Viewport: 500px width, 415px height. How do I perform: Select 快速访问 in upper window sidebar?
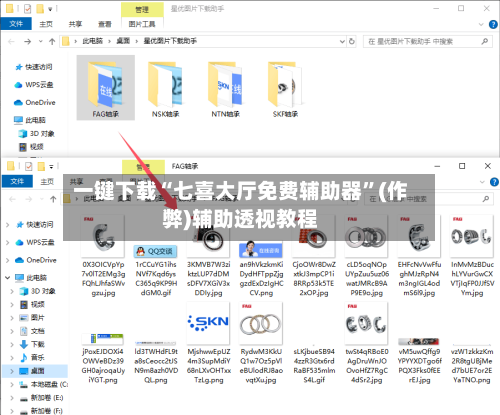click(34, 67)
